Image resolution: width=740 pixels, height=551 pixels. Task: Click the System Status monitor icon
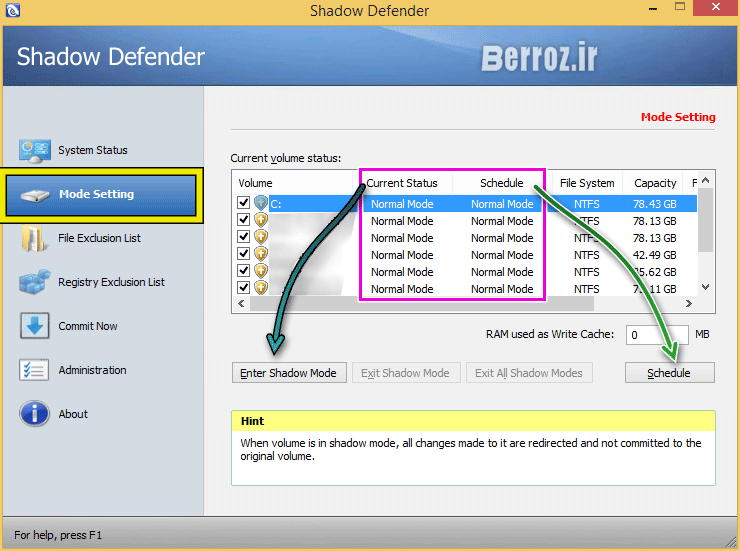34,151
